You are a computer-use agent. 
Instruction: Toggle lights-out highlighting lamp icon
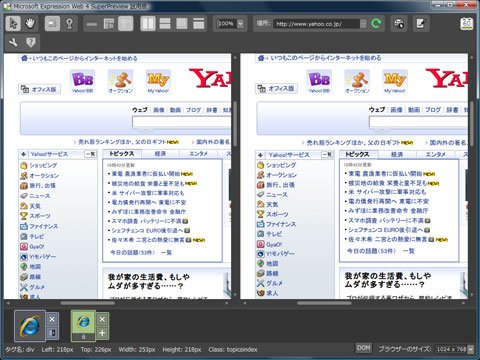[69, 23]
